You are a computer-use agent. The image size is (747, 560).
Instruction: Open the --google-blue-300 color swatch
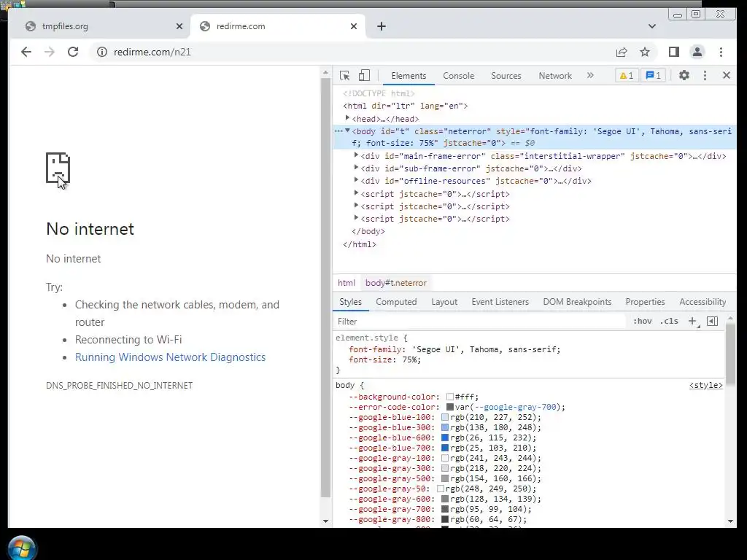[445, 427]
